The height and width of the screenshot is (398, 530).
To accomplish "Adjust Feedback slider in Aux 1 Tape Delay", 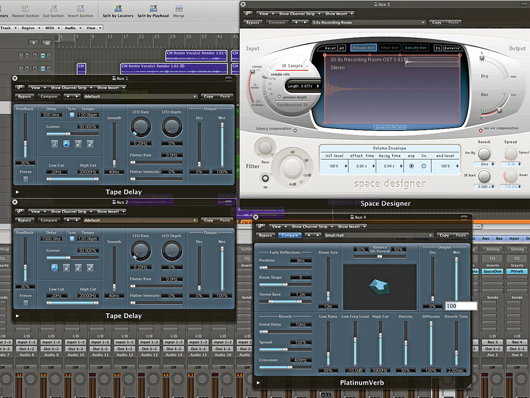I will (x=25, y=136).
